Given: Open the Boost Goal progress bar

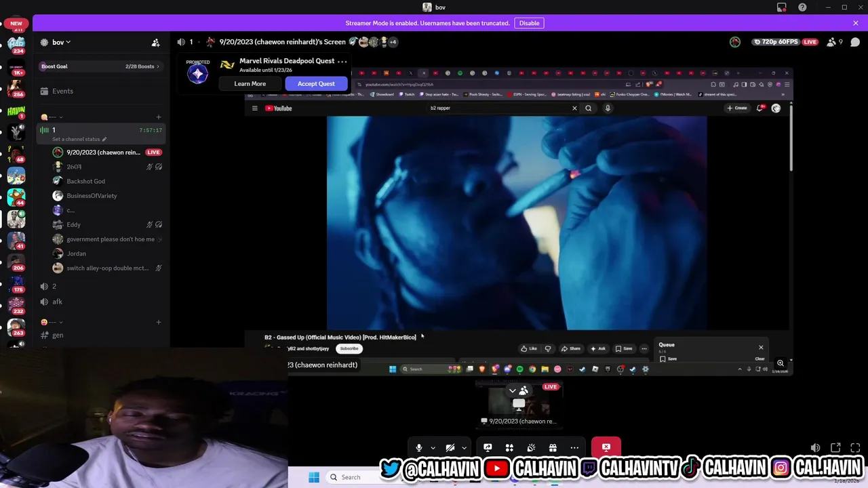Looking at the screenshot, I should click(x=101, y=66).
